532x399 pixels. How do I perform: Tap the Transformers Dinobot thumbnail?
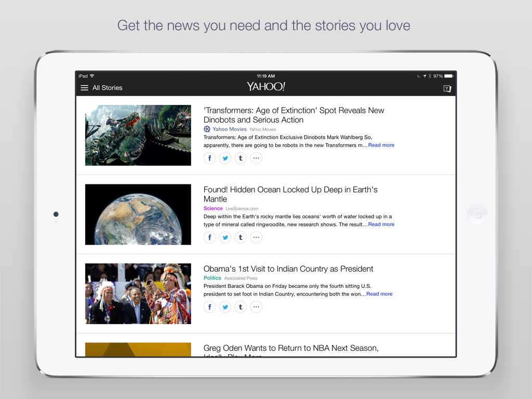click(138, 136)
